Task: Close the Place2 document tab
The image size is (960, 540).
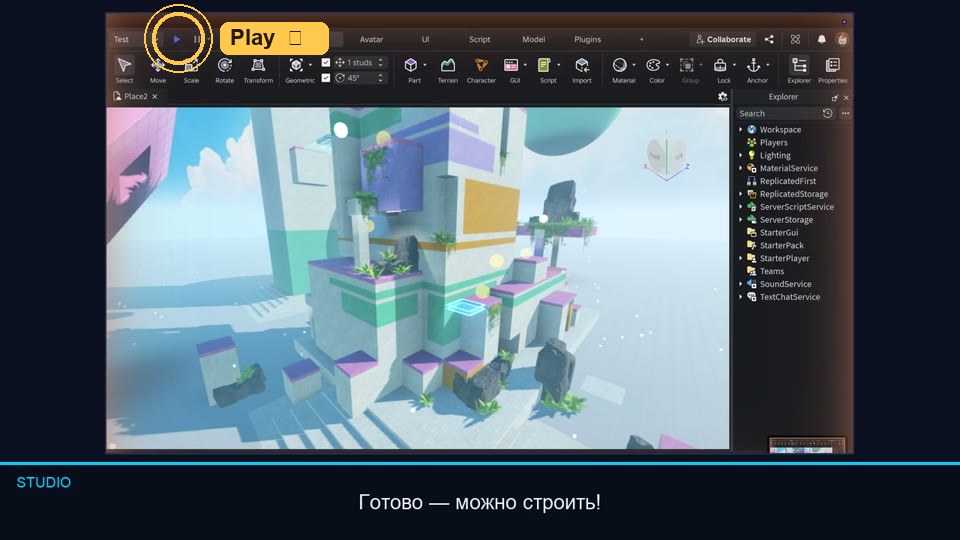Action: pyautogui.click(x=155, y=97)
